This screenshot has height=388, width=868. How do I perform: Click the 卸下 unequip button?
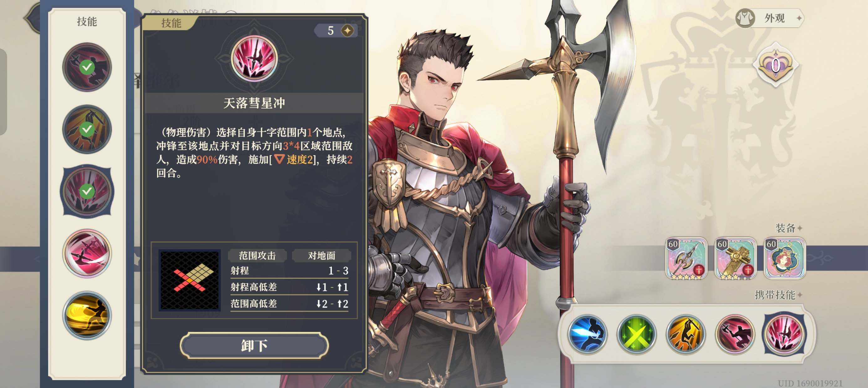(254, 345)
